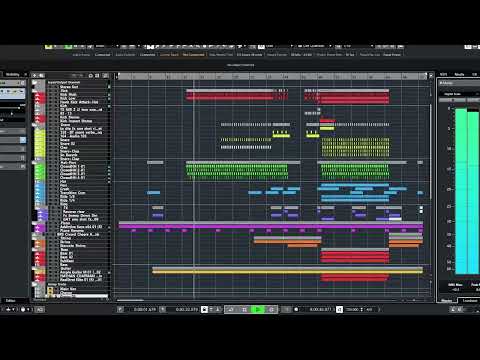Click the Add Track plus icon
The image size is (480, 360).
tap(35, 76)
